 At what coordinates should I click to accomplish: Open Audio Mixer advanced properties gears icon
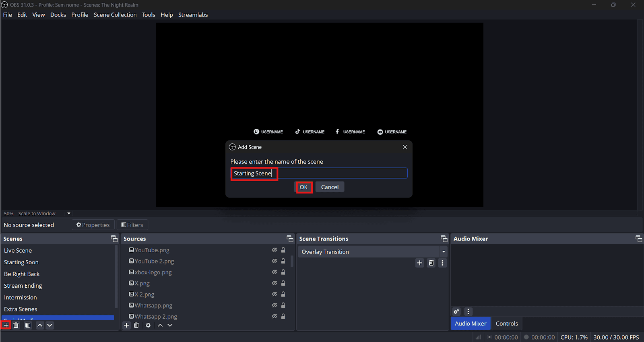pos(456,311)
